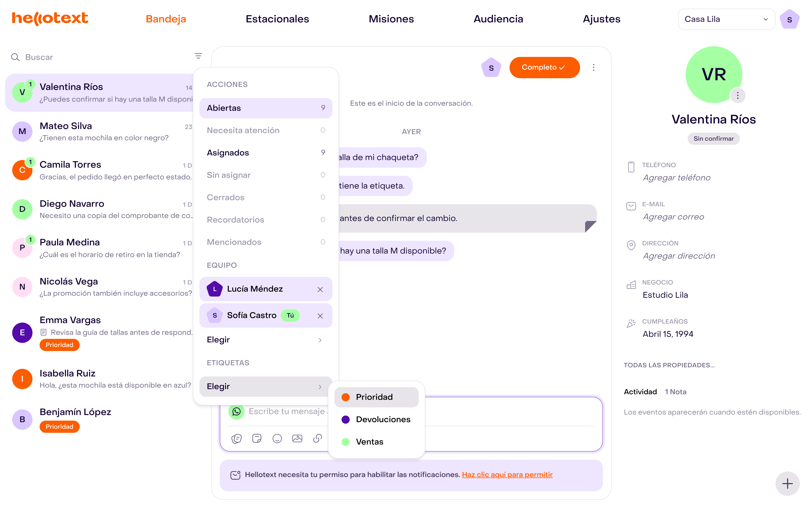Attach an image via the picture icon
The height and width of the screenshot is (508, 812).
coord(297,438)
